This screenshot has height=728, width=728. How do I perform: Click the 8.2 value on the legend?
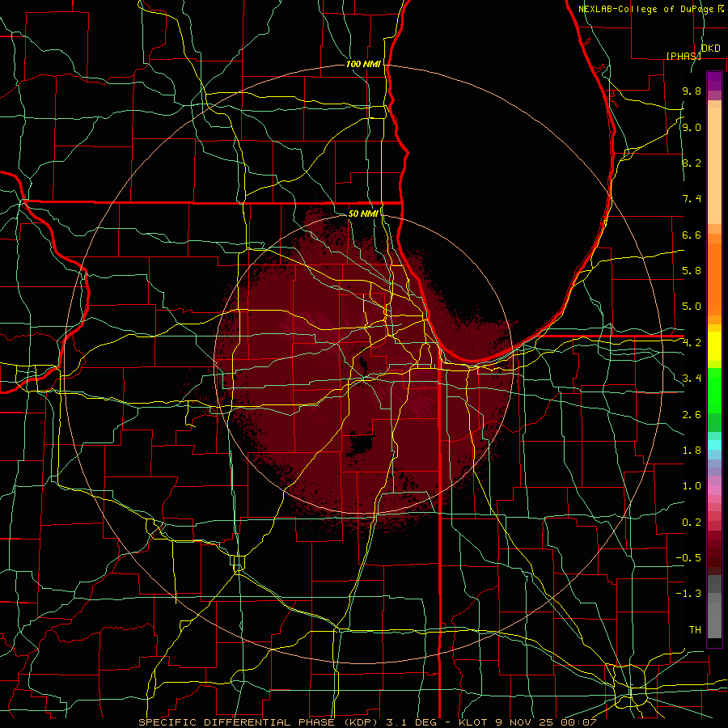click(x=692, y=163)
